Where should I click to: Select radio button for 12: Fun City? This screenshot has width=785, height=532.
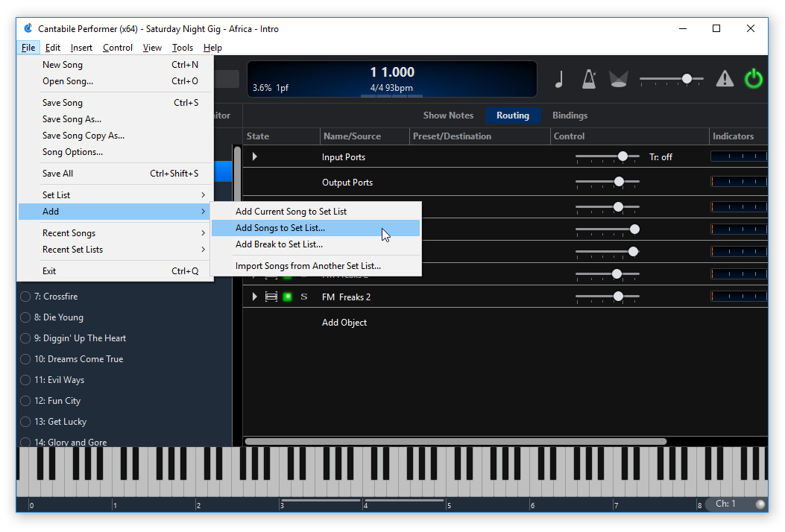pos(25,401)
